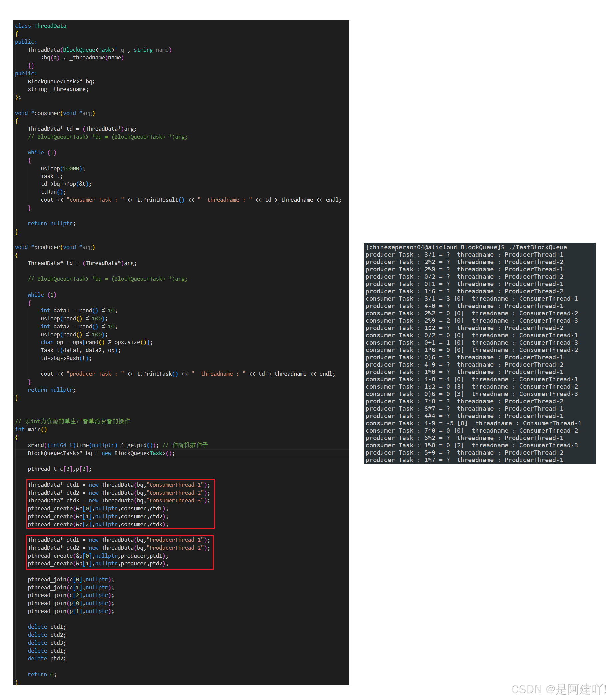The height and width of the screenshot is (700, 608).
Task: Click the 'td->bq->Push(t);' line
Action: coord(66,358)
